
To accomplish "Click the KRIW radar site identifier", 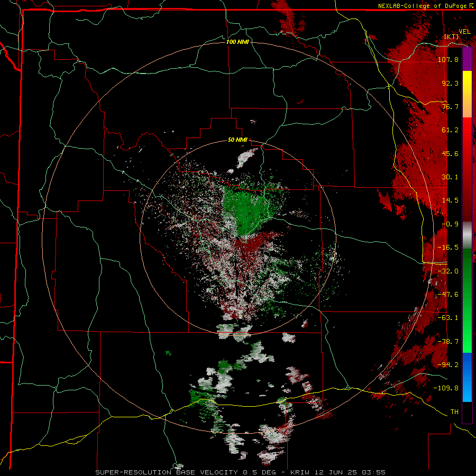I will [302, 472].
